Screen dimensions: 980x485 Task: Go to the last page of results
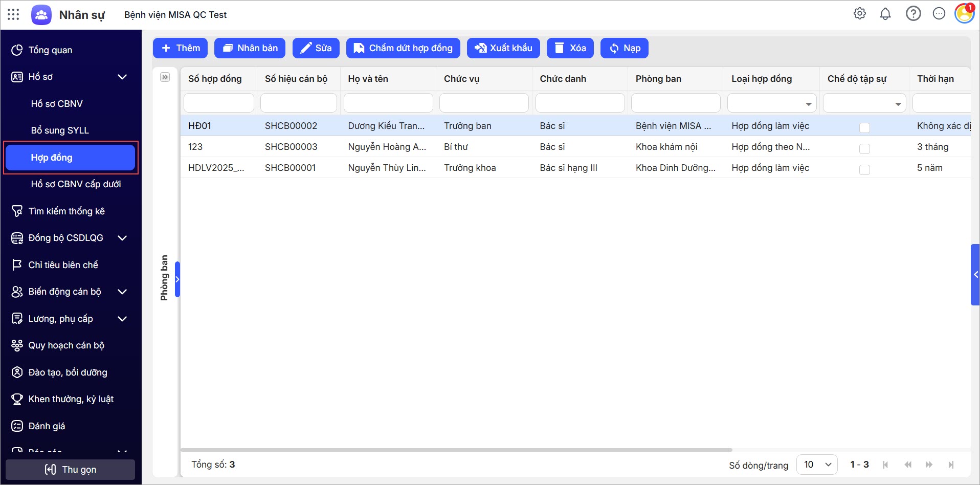pyautogui.click(x=951, y=465)
